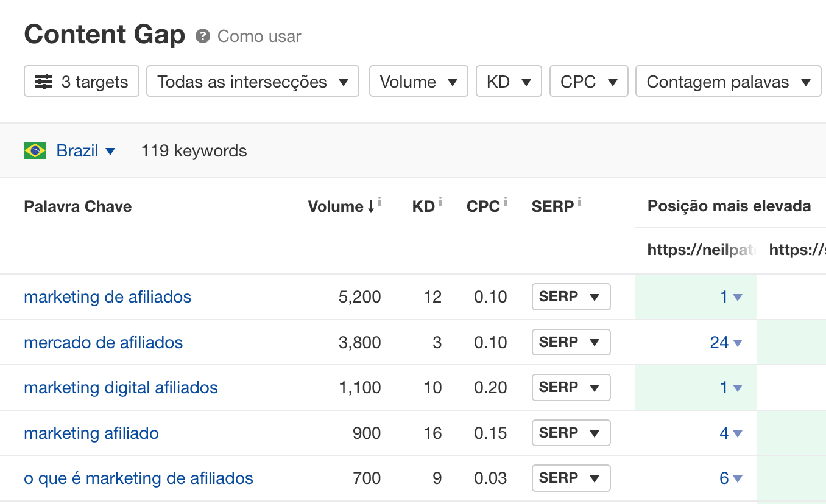The image size is (826, 504).
Task: Click the o que é marketing de afiliados keyword
Action: click(138, 478)
